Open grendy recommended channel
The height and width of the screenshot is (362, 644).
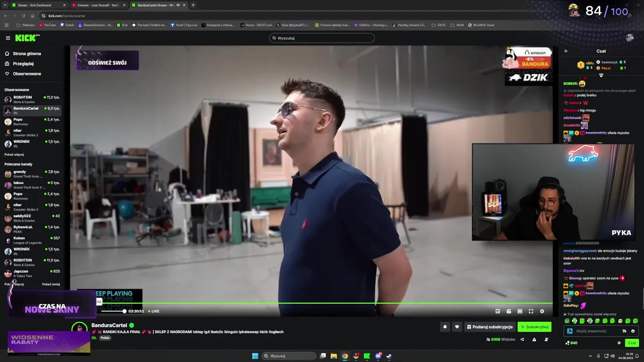pyautogui.click(x=32, y=174)
